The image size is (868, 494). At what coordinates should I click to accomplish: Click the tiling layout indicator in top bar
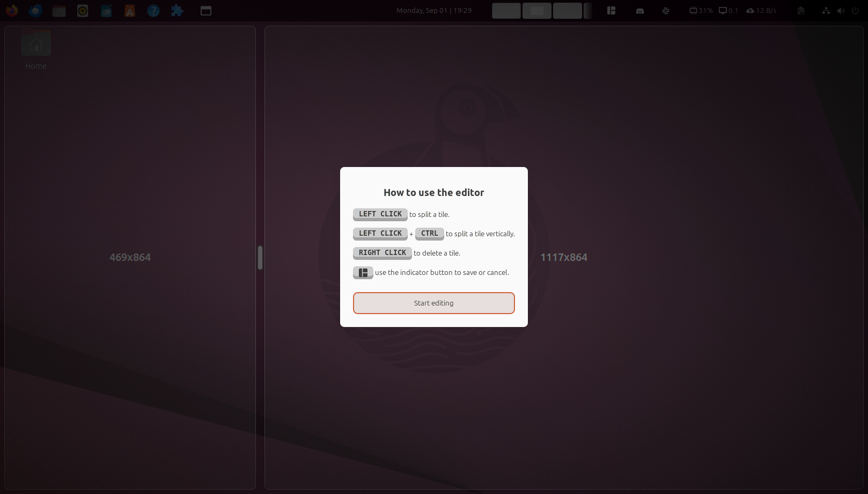point(611,10)
